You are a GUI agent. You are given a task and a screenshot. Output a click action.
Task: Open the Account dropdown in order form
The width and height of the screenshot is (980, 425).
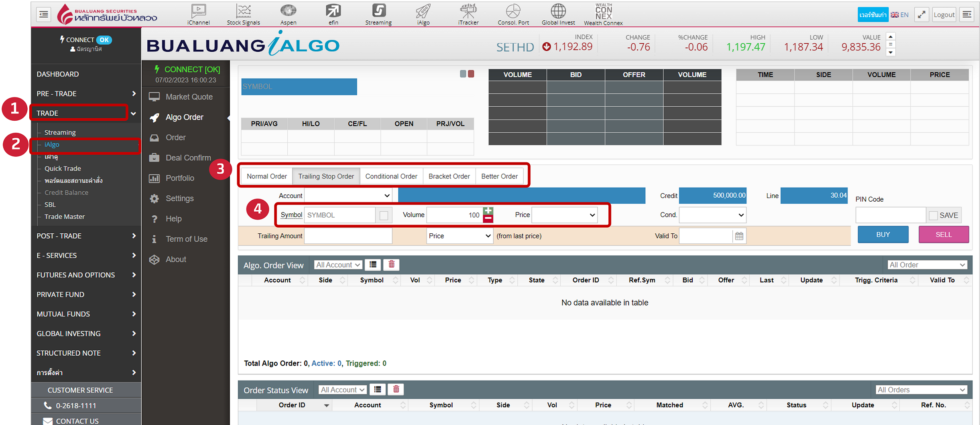(348, 196)
